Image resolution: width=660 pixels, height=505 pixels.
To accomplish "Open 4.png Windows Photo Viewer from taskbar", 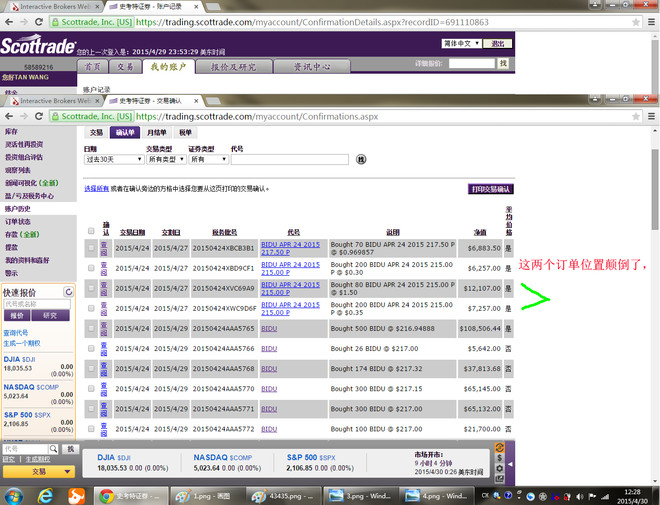I will coord(436,496).
